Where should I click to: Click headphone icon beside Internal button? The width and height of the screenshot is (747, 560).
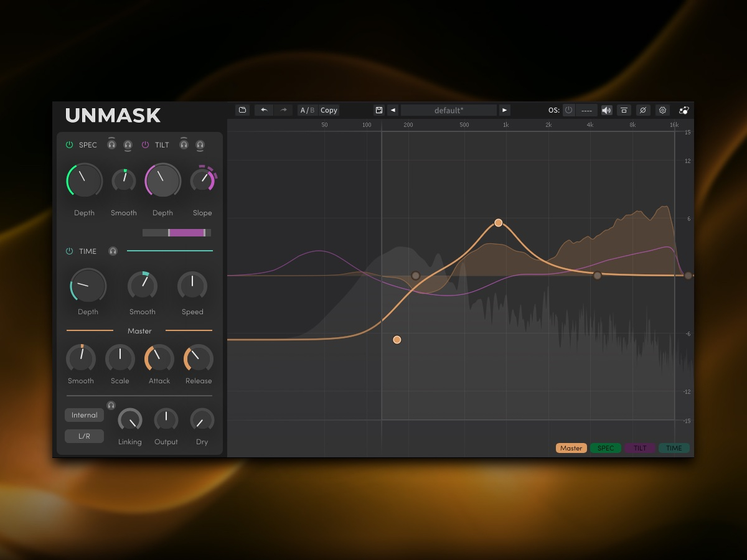(x=111, y=405)
